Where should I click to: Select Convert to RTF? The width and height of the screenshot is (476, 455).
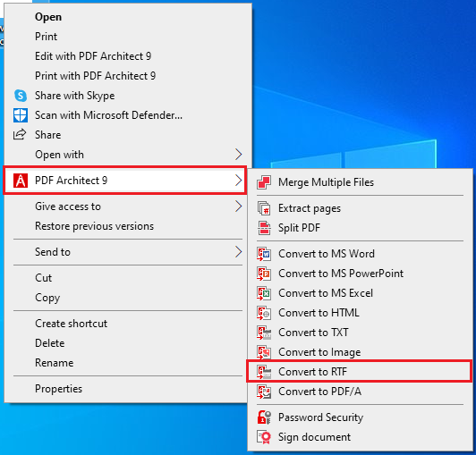359,371
